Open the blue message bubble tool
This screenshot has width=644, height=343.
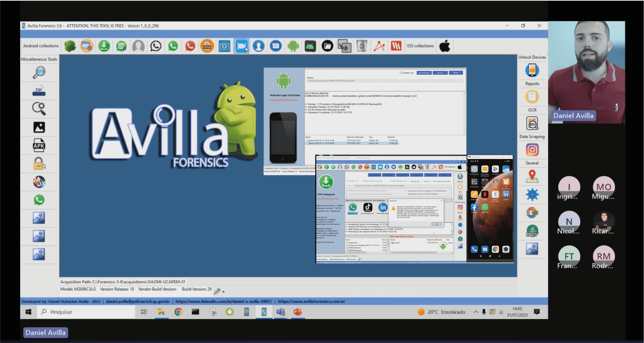276,46
